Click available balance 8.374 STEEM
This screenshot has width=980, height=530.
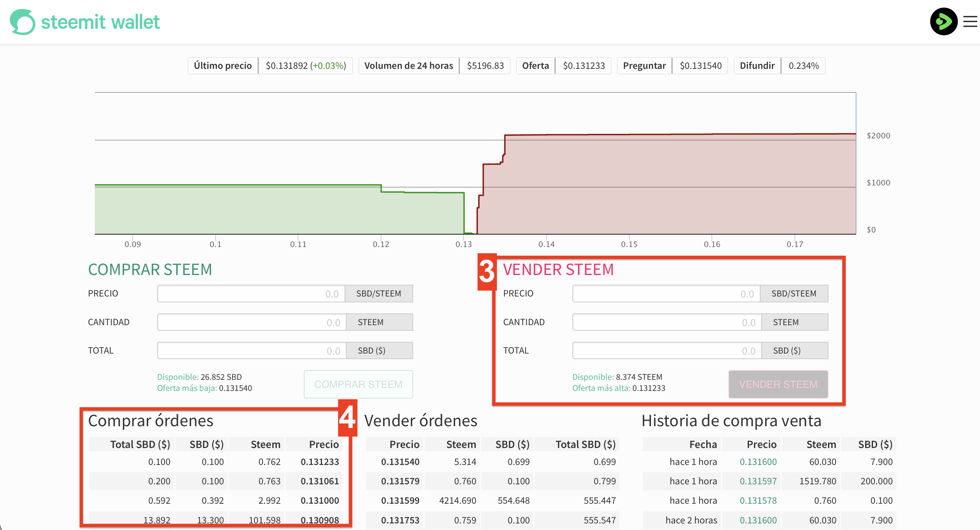coord(639,377)
